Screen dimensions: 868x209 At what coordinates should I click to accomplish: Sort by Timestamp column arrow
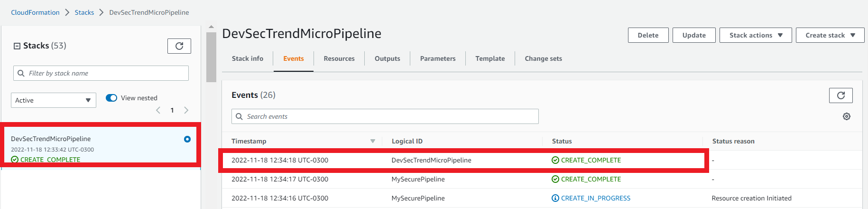373,141
